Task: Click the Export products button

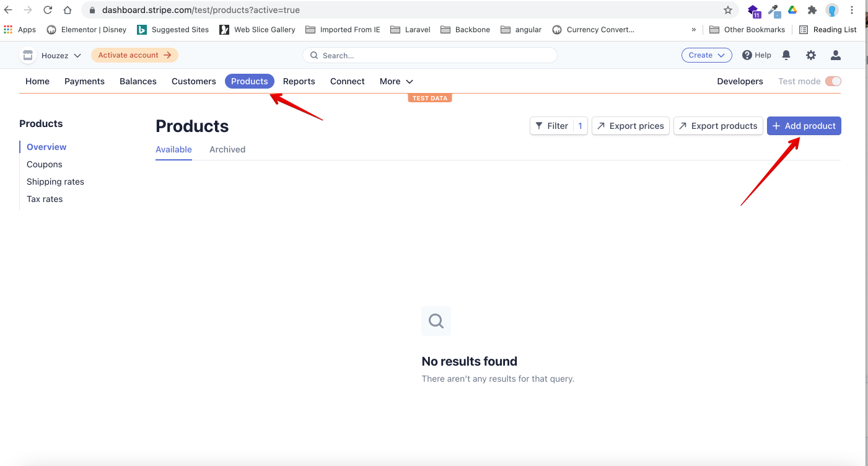Action: 718,126
